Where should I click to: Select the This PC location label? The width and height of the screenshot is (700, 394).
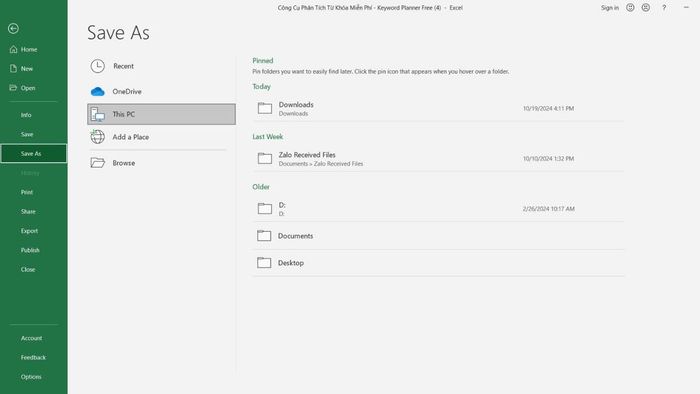[x=123, y=114]
